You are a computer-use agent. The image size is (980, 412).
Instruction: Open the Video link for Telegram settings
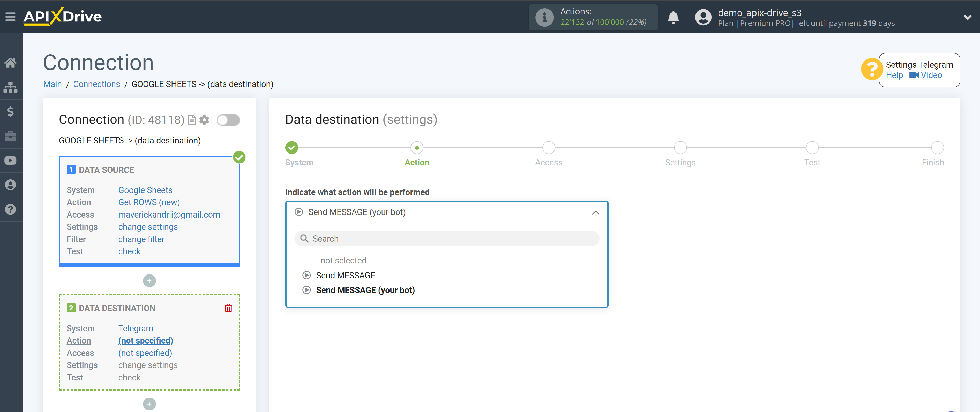click(926, 75)
